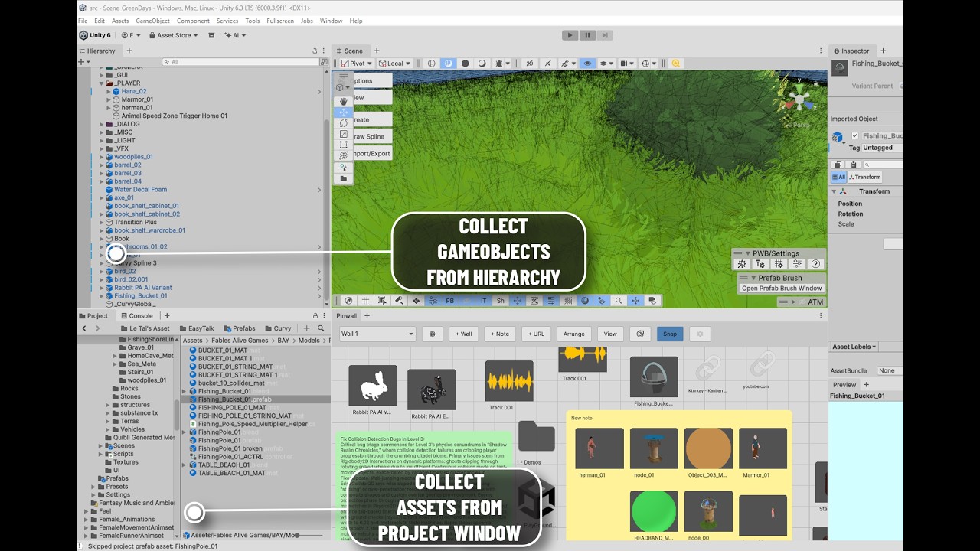
Task: Open the Window menu
Action: pos(331,21)
